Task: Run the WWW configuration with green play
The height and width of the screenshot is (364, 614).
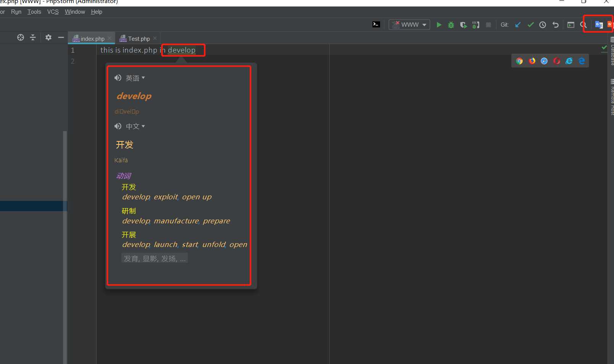Action: click(x=439, y=25)
